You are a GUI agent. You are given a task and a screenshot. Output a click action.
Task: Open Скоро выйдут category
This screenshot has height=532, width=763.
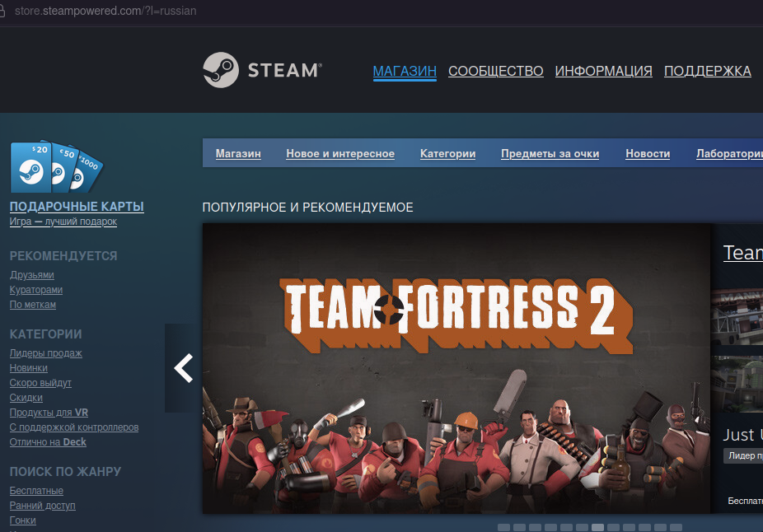(x=40, y=383)
